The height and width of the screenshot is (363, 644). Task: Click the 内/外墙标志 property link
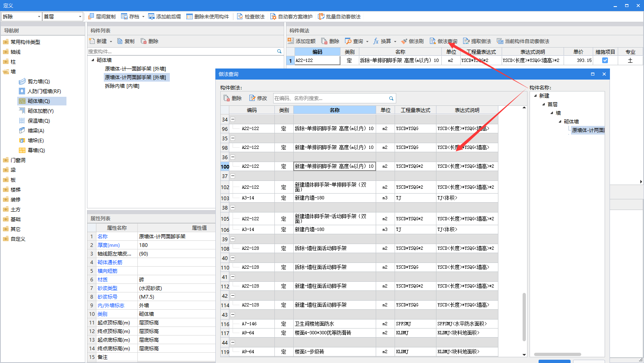(111, 305)
